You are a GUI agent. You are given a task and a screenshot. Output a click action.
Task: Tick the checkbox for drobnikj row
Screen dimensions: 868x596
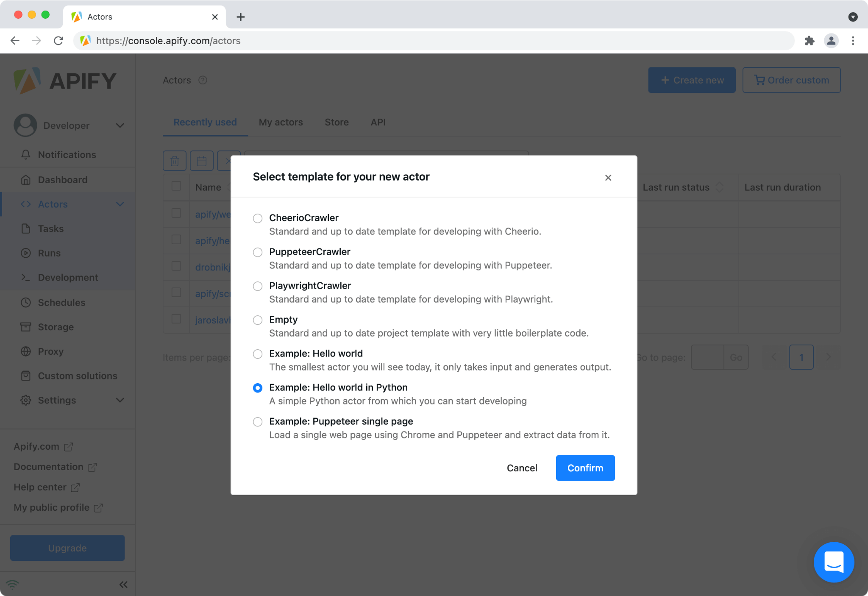point(176,266)
